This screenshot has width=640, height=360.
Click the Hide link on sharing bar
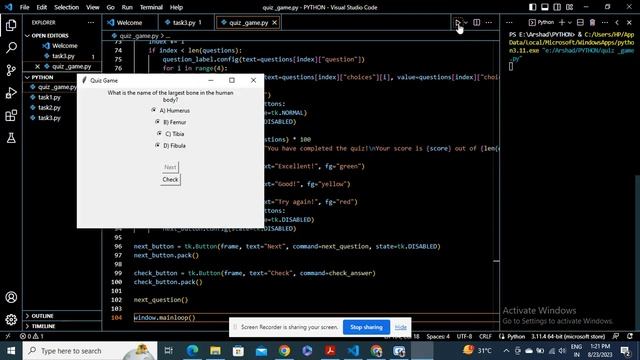(x=400, y=327)
